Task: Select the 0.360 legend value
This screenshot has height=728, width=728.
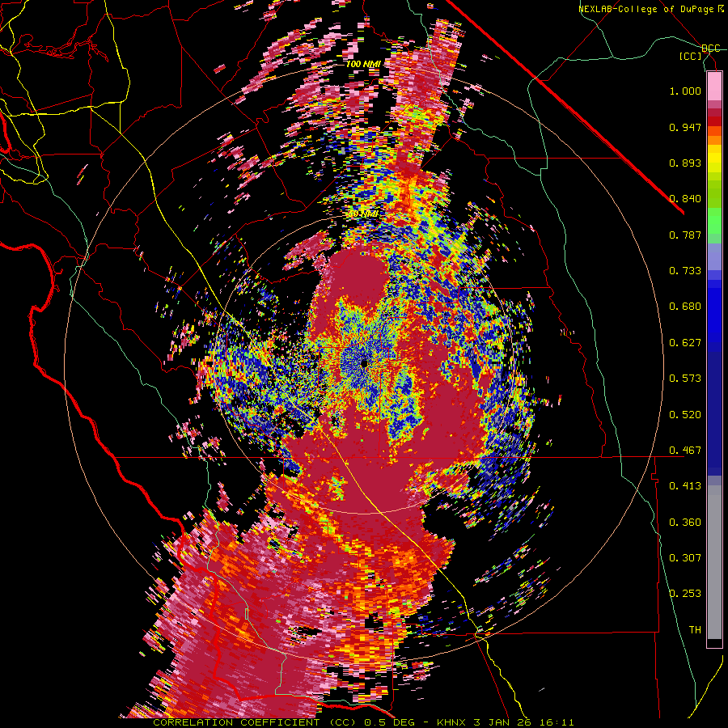Action: click(685, 523)
